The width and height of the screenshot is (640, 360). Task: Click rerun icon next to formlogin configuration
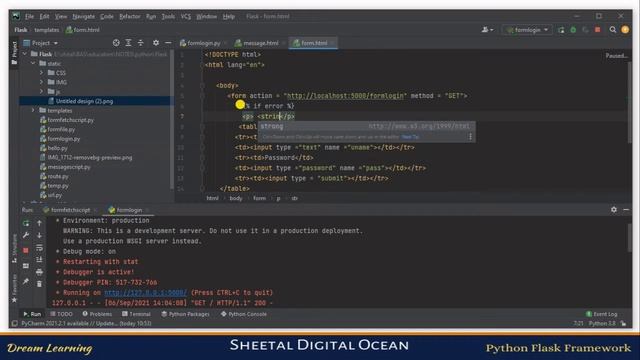(x=561, y=30)
